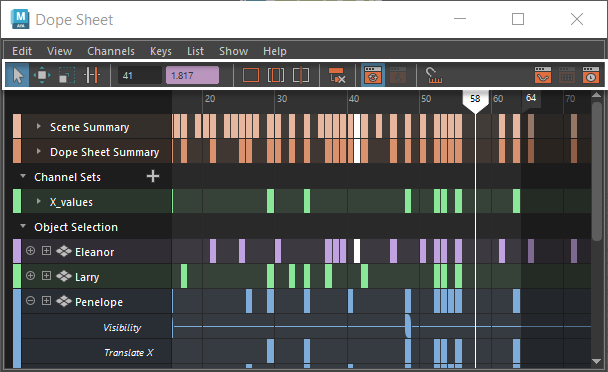Open the Keys menu

click(161, 51)
